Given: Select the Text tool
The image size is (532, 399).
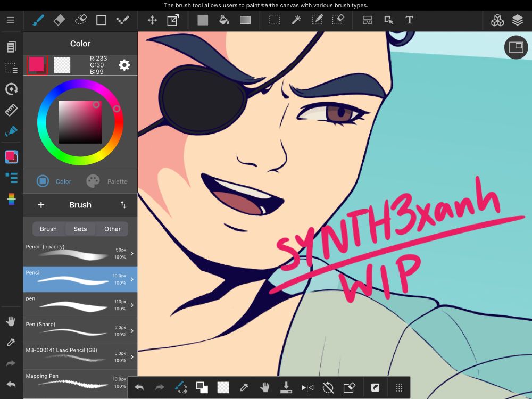Looking at the screenshot, I should [410, 20].
